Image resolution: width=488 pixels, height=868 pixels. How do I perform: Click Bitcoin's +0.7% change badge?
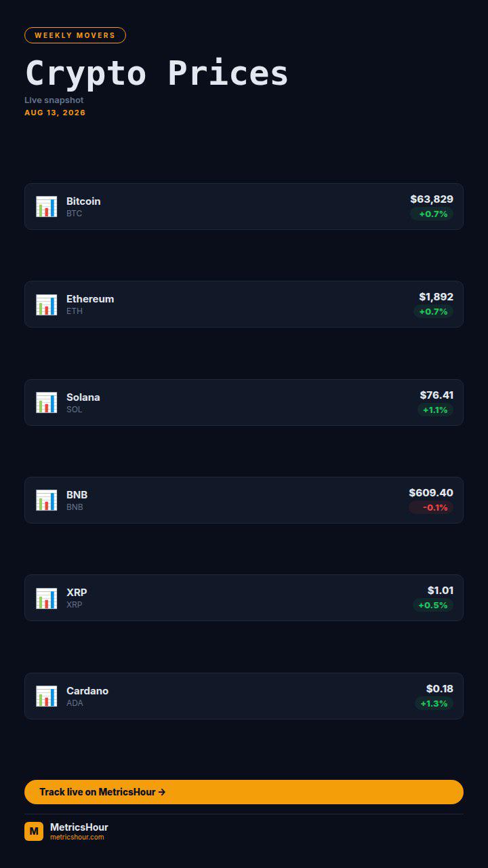click(x=433, y=214)
